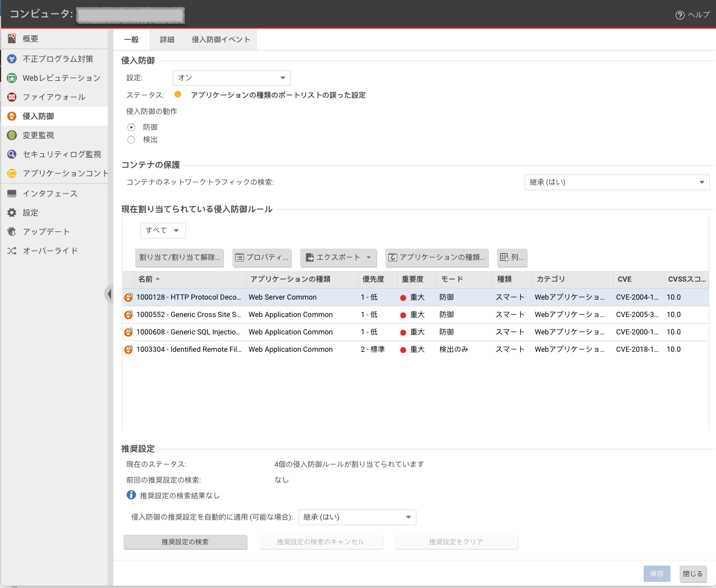This screenshot has width=716, height=588.
Task: Click the rule icon for 1000552 row
Action: tap(128, 315)
